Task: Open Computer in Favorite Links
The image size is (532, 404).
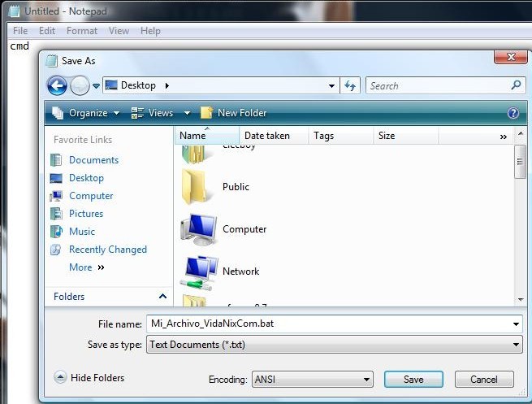Action: click(x=91, y=196)
